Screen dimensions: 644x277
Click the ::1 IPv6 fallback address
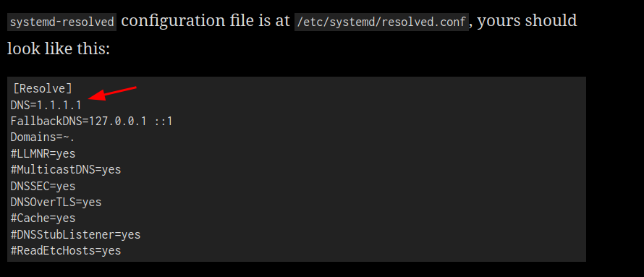point(163,122)
